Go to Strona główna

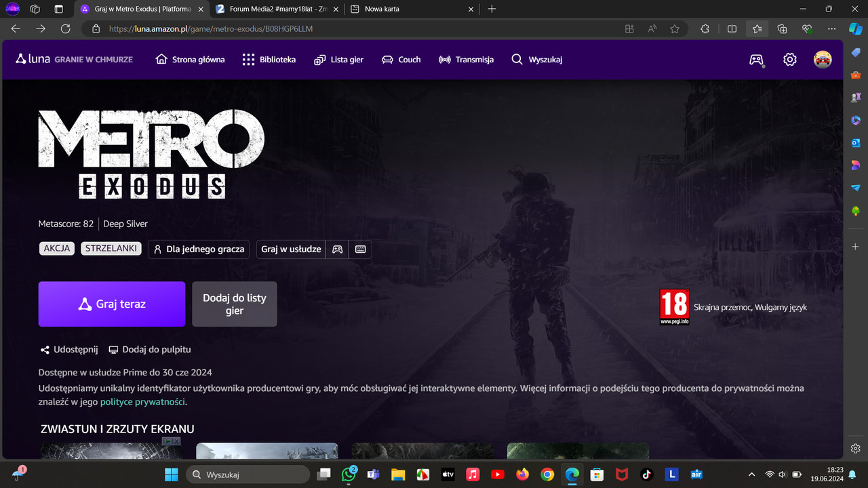pos(190,60)
